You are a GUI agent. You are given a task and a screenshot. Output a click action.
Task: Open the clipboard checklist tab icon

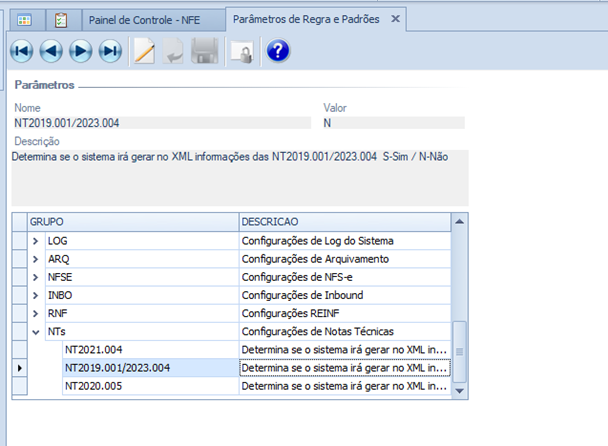point(60,19)
